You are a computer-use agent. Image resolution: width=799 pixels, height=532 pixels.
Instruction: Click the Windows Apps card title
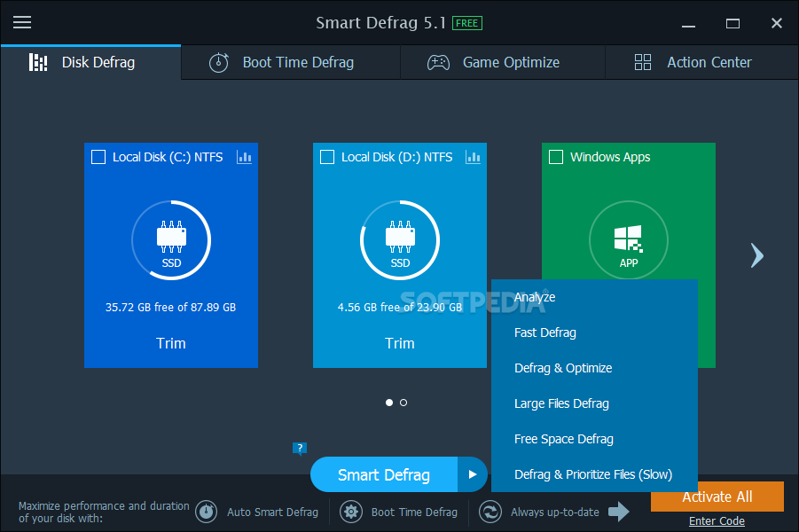tap(610, 157)
